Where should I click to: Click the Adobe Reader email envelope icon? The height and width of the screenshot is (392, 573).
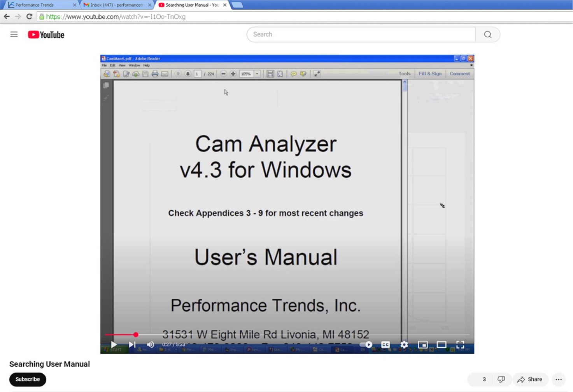(165, 74)
